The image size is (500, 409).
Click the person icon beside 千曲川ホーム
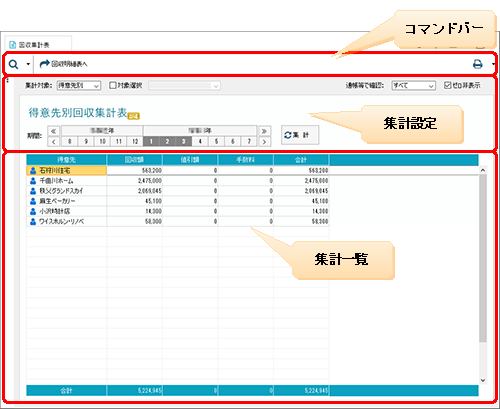pyautogui.click(x=33, y=181)
